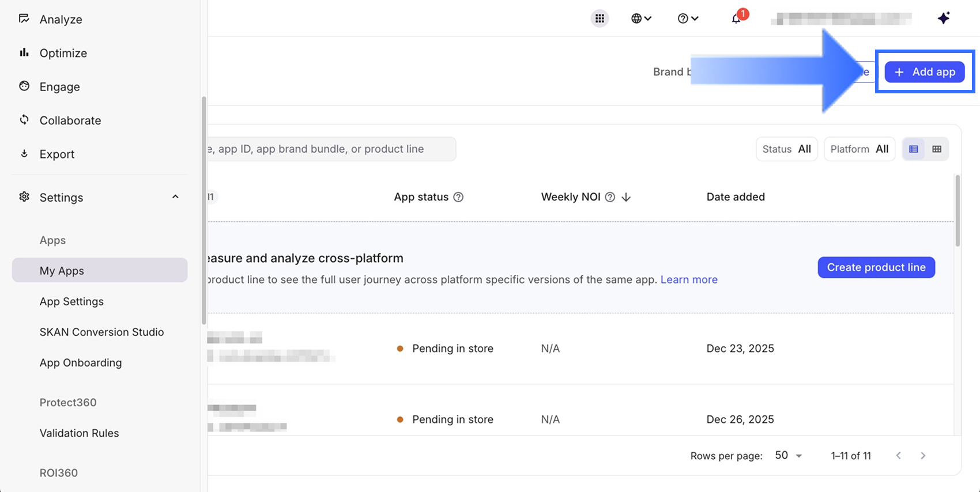Viewport: 980px width, 492px height.
Task: Open the Platform filter dropdown
Action: [859, 149]
